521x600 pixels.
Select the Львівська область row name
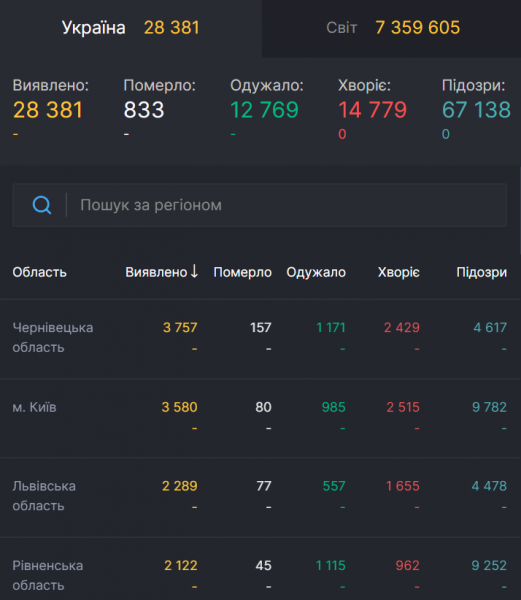pos(44,496)
